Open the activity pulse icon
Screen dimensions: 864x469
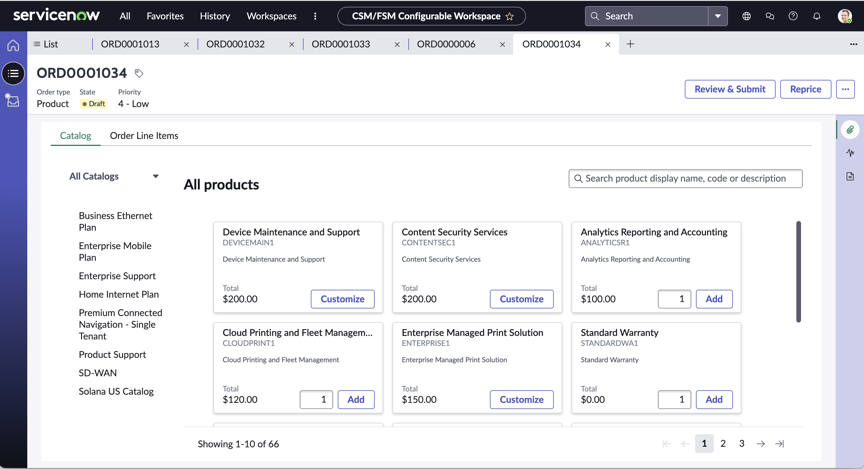tap(850, 153)
